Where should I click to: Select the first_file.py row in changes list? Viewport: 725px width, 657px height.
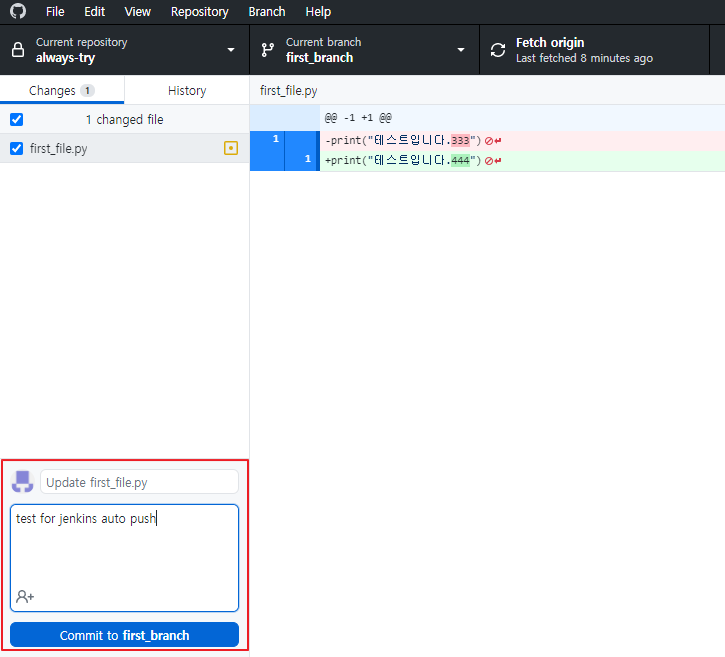click(x=124, y=148)
